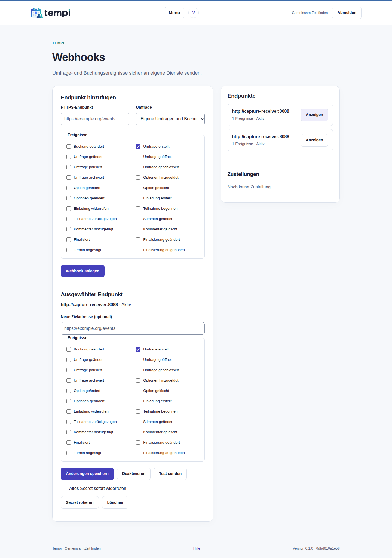Check Finalisierung geändert in add-endpoint form

[x=138, y=240]
